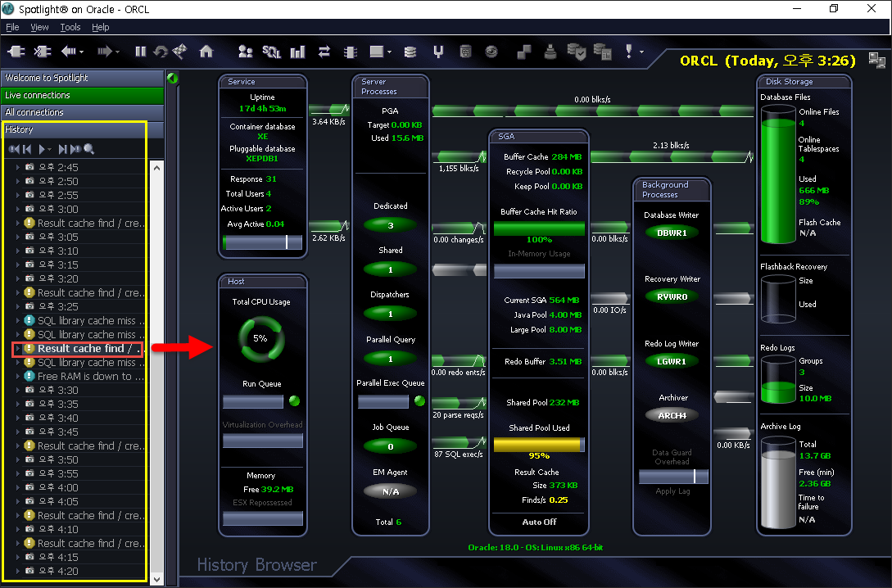Click the Dedicated server count button
The height and width of the screenshot is (588, 892).
[x=390, y=225]
